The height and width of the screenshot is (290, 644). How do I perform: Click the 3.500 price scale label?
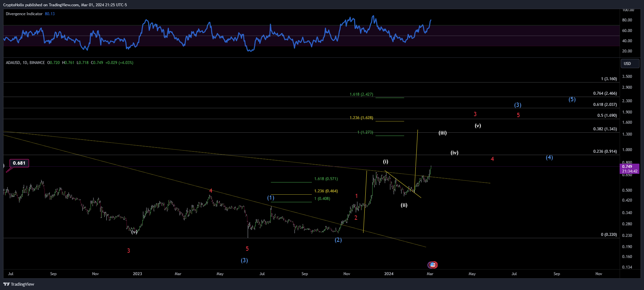[x=627, y=77]
